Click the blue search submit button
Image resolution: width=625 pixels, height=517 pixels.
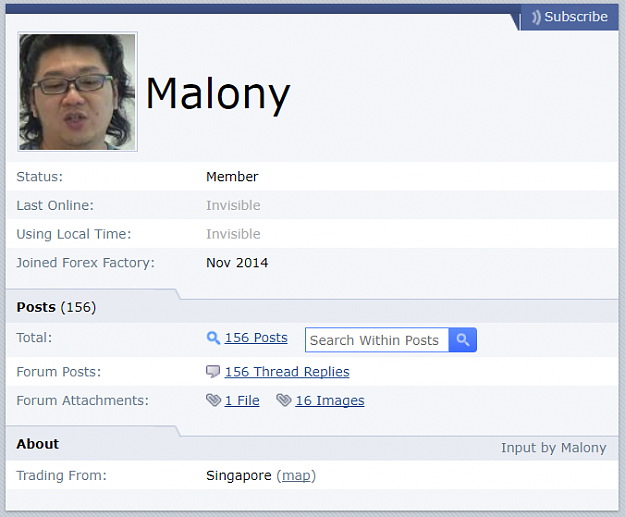[x=462, y=340]
